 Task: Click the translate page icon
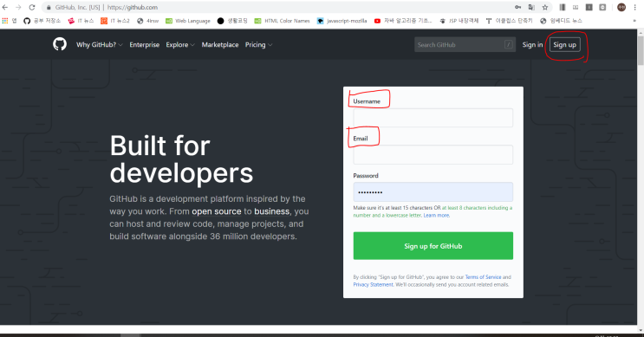click(x=531, y=8)
